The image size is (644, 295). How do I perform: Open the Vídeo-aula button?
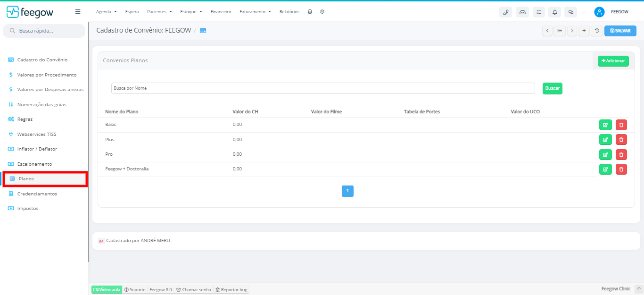[107, 290]
